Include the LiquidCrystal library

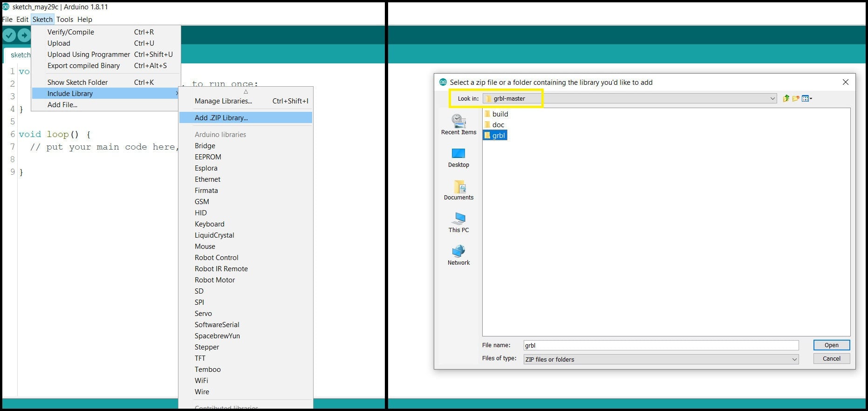(x=246, y=235)
